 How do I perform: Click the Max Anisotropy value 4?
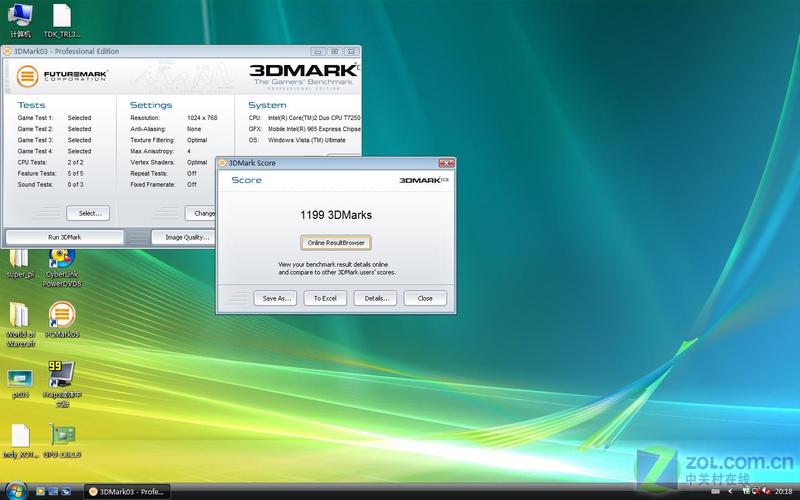click(189, 152)
